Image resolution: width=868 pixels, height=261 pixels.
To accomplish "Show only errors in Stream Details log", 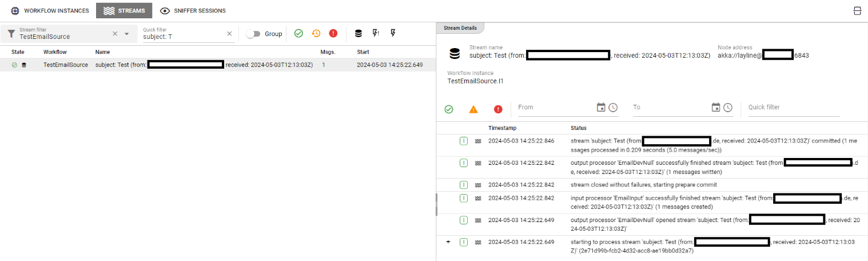I will coord(498,109).
